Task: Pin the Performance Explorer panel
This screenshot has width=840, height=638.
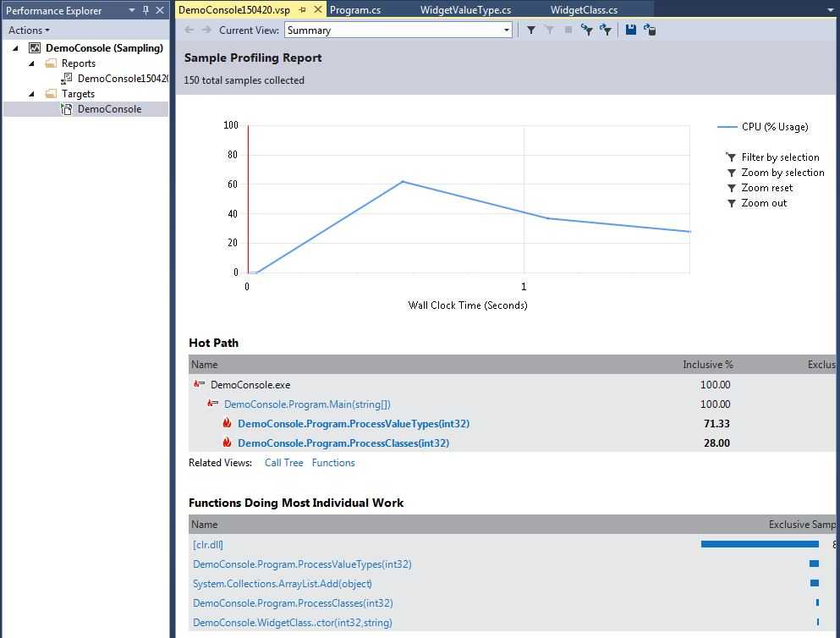Action: click(x=145, y=10)
